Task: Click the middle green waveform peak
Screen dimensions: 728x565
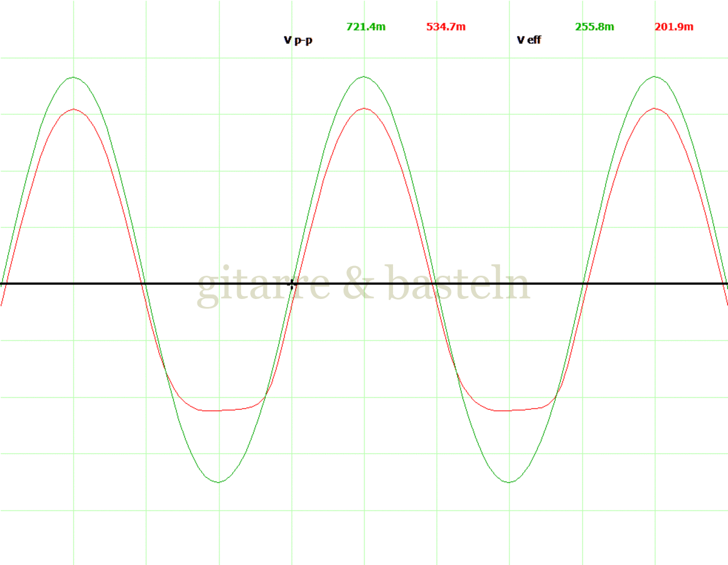Action: click(364, 77)
